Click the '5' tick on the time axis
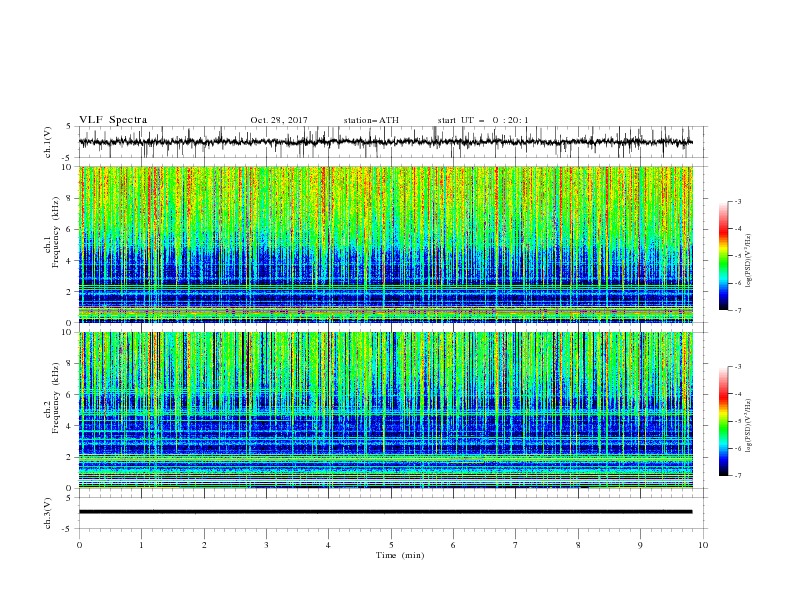Screen dimensions: 792x612 pos(391,545)
